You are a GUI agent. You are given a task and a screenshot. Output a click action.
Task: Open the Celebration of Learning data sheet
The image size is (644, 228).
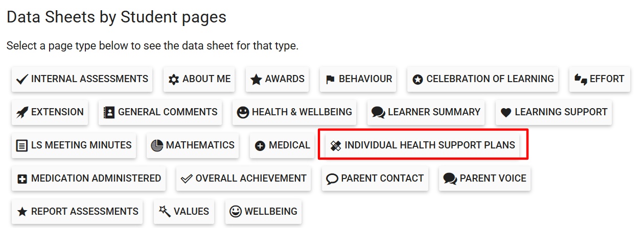[x=482, y=80]
